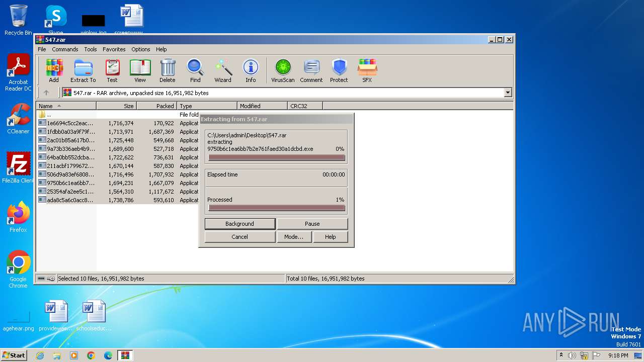Screen dimensions: 644x362
Task: Select file 506d9a83ef6808... row
Action: pos(118,174)
